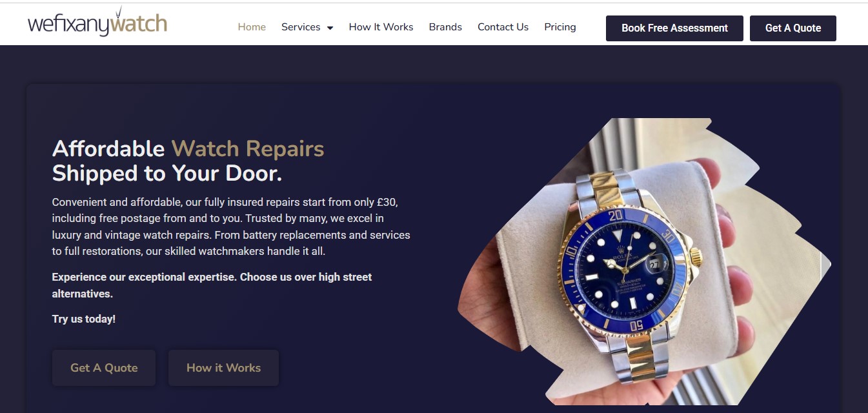Click the Rolex watch hero image
Viewport: 868px width, 413px height.
click(x=644, y=261)
